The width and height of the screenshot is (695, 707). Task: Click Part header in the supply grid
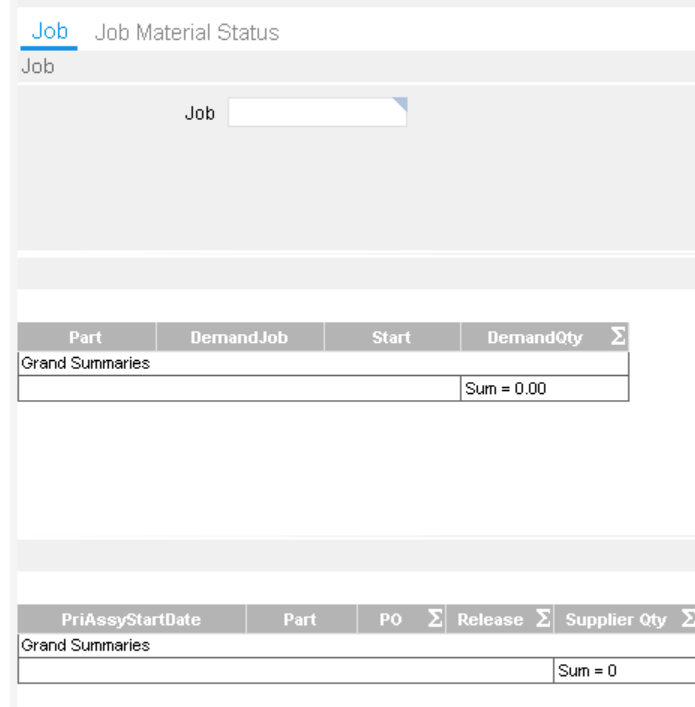click(x=299, y=620)
